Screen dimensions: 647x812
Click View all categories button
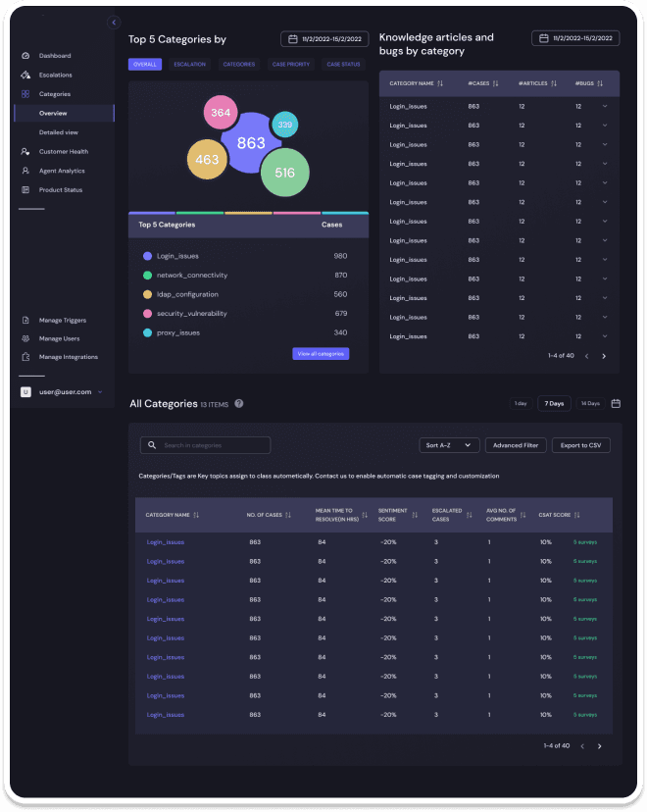coord(321,354)
